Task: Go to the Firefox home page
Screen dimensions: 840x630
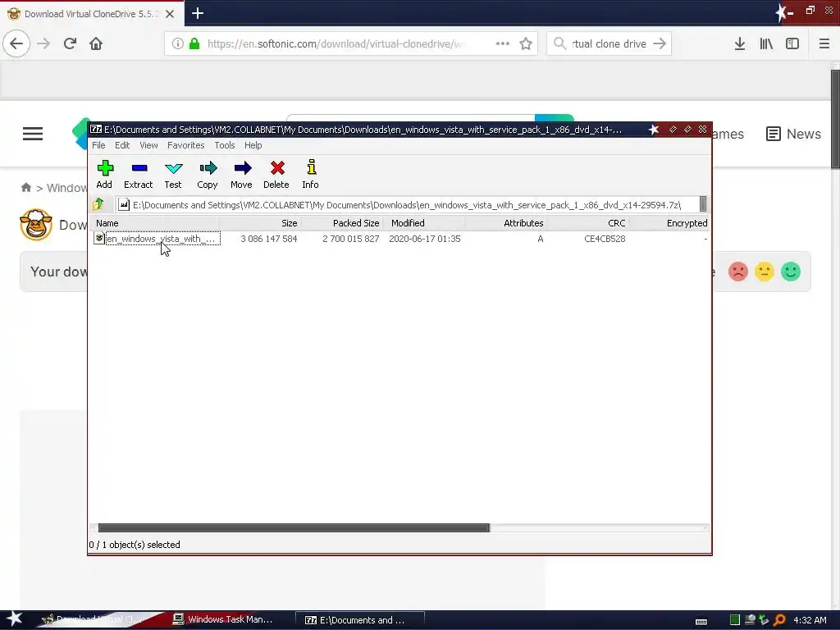Action: point(96,43)
